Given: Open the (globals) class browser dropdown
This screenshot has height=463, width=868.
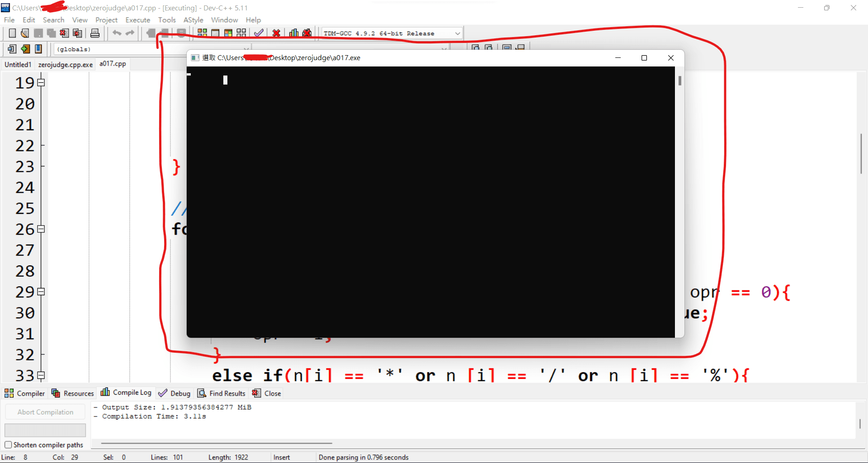Looking at the screenshot, I should pyautogui.click(x=246, y=49).
